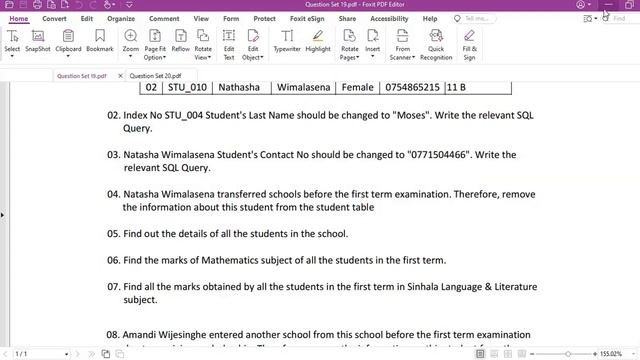Open the Organize ribbon tab

[121, 19]
